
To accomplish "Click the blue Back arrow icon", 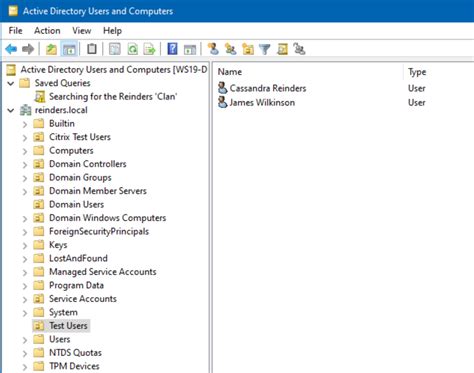I will pos(11,49).
